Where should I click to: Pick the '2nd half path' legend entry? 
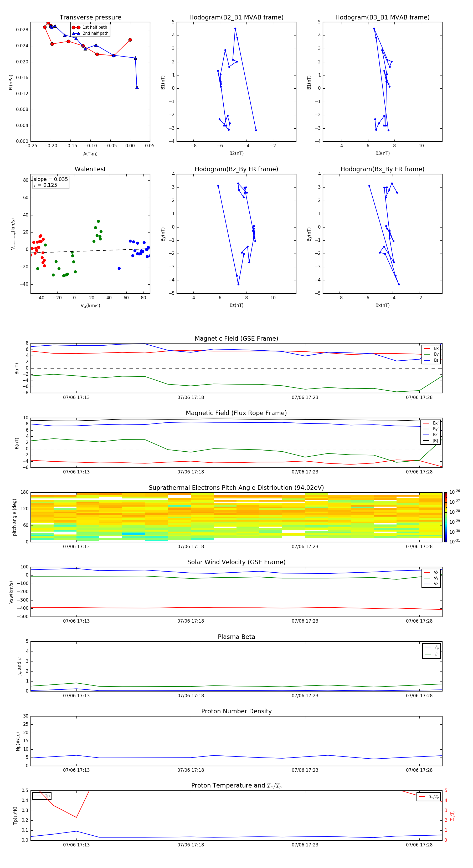pyautogui.click(x=90, y=33)
